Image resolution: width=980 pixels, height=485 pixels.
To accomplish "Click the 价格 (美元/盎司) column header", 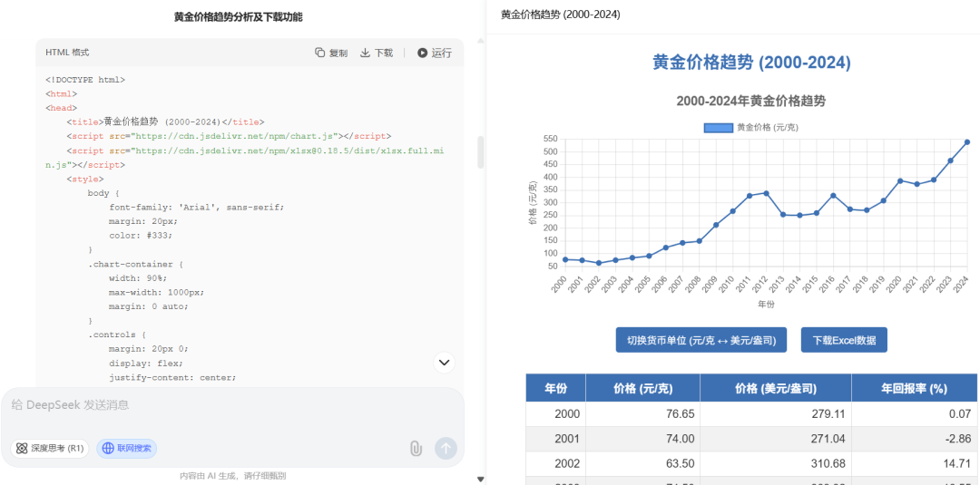I will 776,388.
